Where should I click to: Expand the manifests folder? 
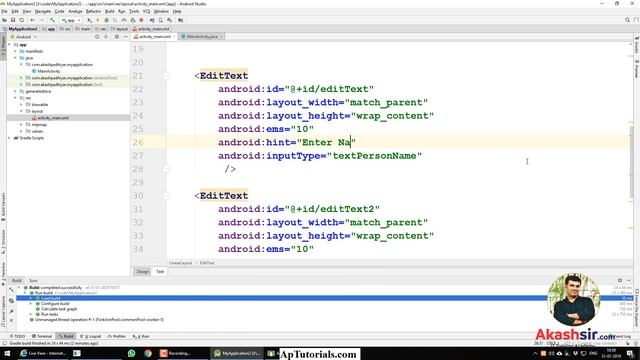click(x=16, y=51)
